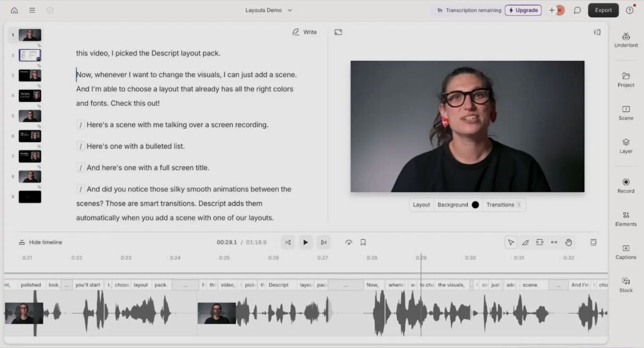
Task: Click the "Check this out!" sentence in script
Action: click(x=135, y=103)
